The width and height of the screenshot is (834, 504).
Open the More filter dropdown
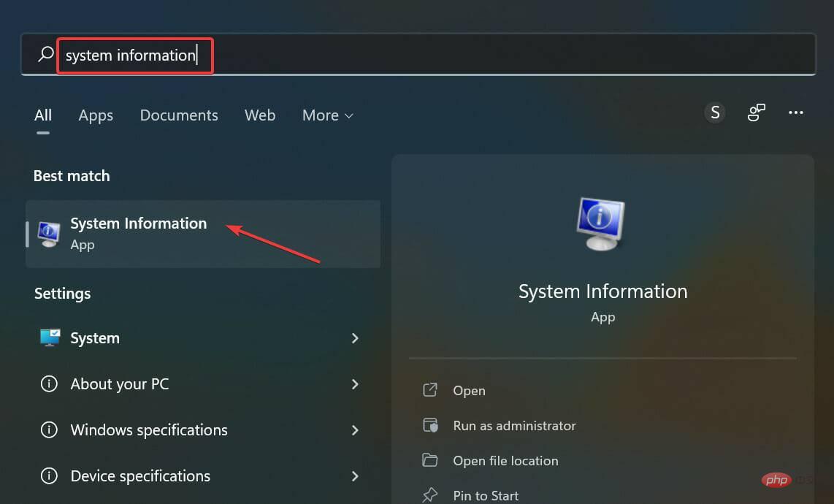coord(326,115)
